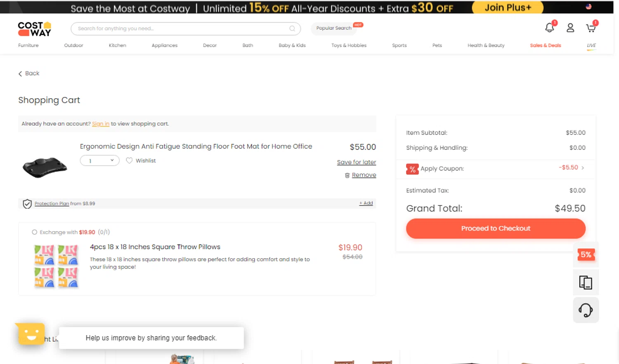This screenshot has width=619, height=364.
Task: Select the Exchange with $19.90 radio button
Action: pyautogui.click(x=35, y=232)
